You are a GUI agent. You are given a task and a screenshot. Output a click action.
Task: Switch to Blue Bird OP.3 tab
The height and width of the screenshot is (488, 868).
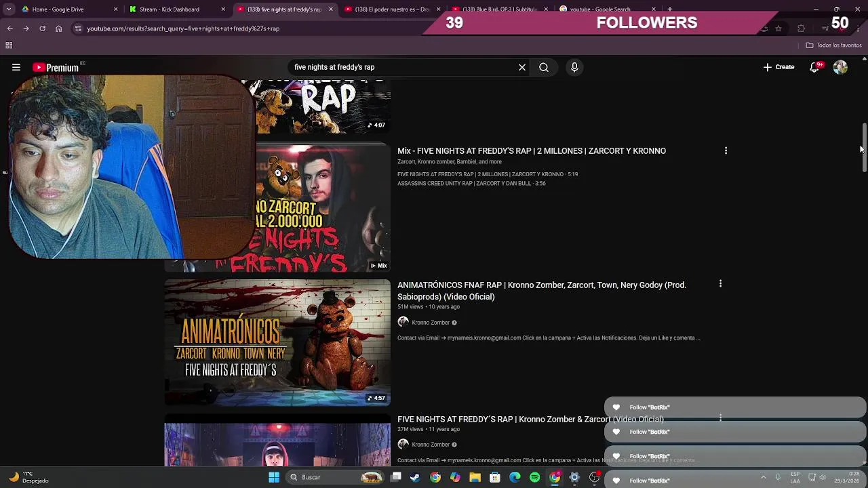(499, 9)
